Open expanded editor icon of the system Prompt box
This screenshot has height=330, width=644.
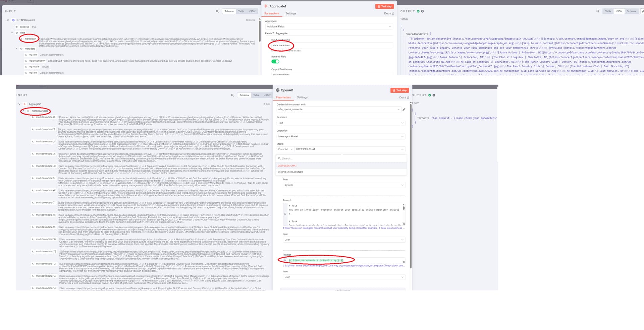[404, 224]
